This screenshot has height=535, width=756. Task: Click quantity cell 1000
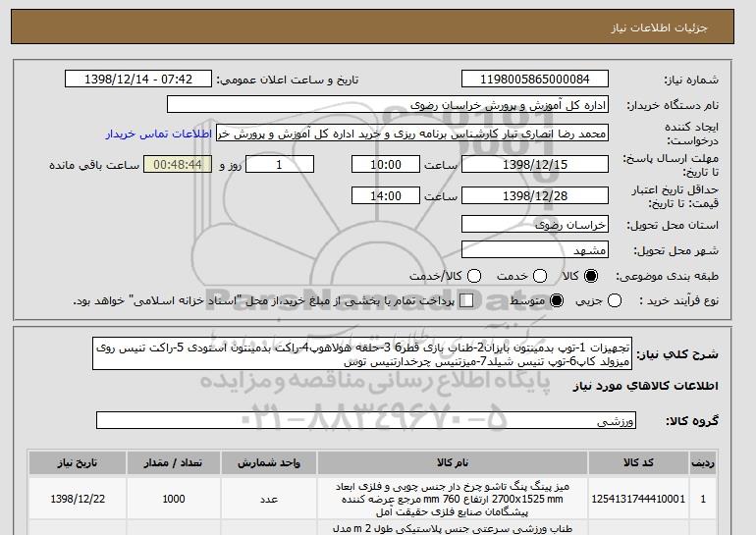coord(174,499)
